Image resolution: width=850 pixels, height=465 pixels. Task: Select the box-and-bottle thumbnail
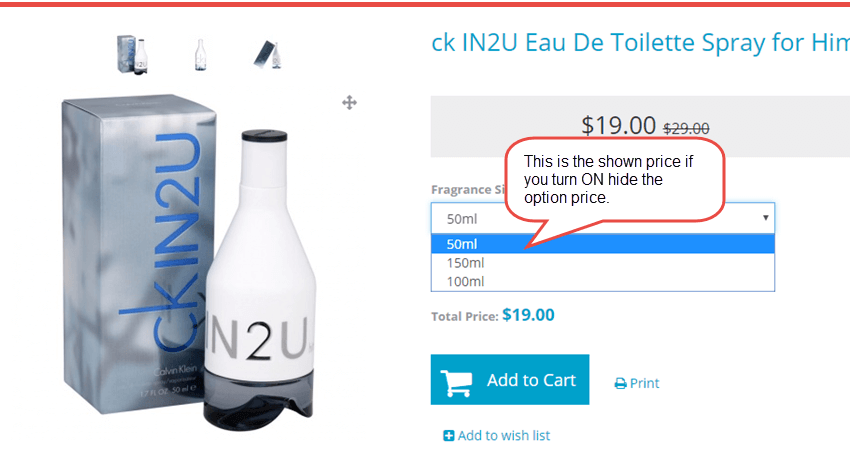133,53
